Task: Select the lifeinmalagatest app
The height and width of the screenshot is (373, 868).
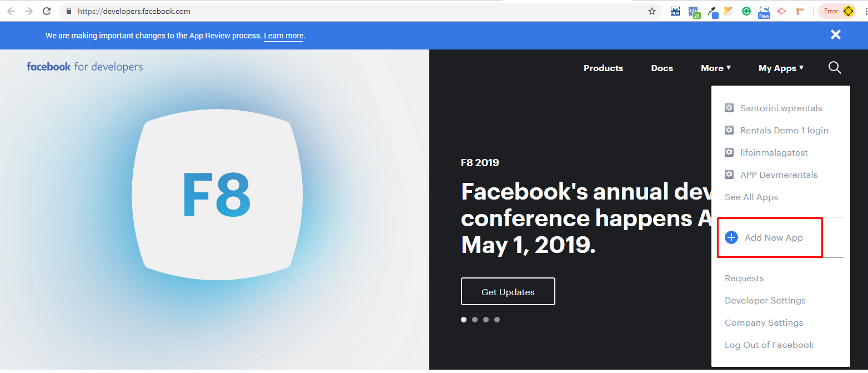Action: pyautogui.click(x=774, y=152)
